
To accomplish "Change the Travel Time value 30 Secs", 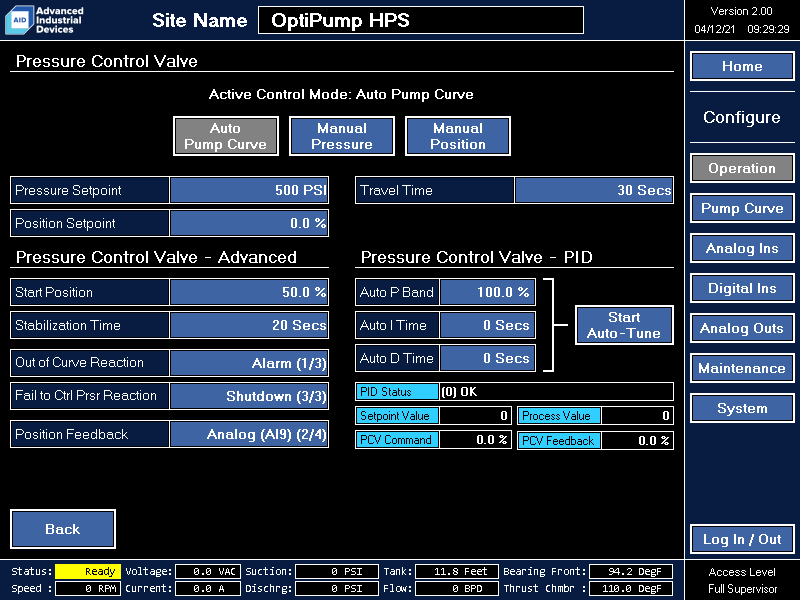I will (x=594, y=190).
